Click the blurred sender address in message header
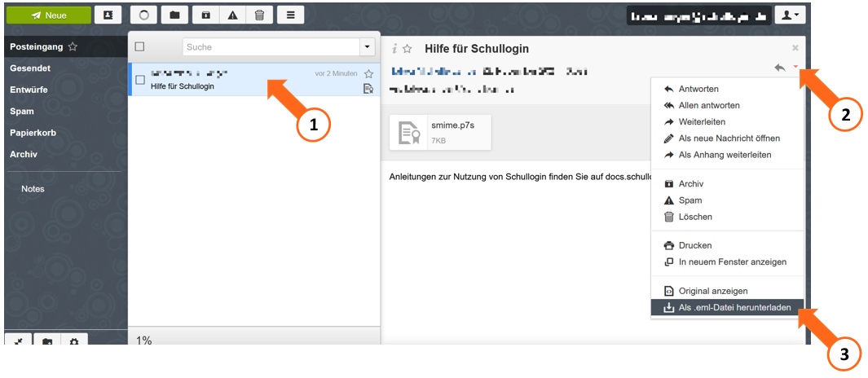The image size is (868, 378). (435, 72)
